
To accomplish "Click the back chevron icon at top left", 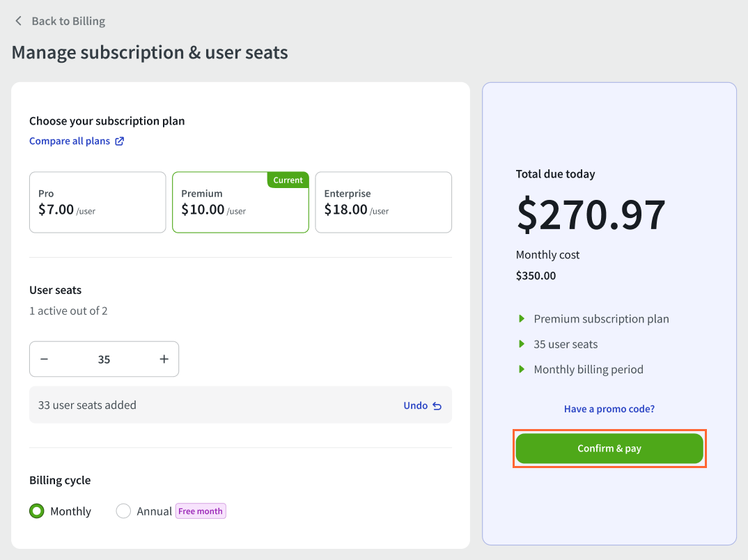I will 18,21.
